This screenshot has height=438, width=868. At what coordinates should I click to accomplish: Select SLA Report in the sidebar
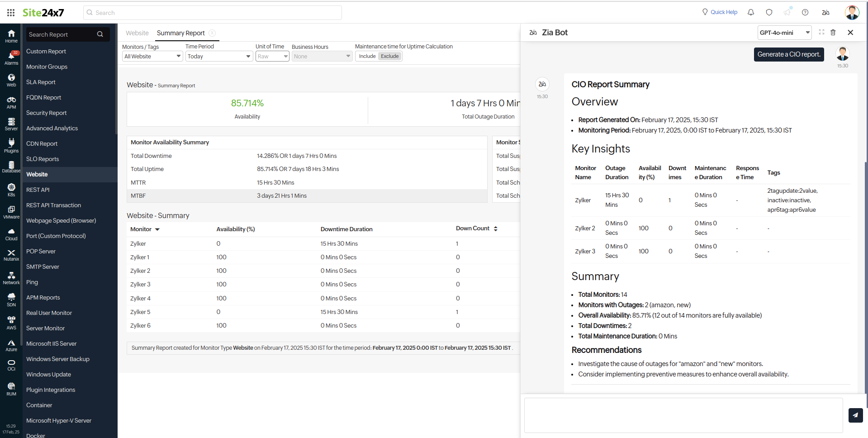pyautogui.click(x=41, y=82)
